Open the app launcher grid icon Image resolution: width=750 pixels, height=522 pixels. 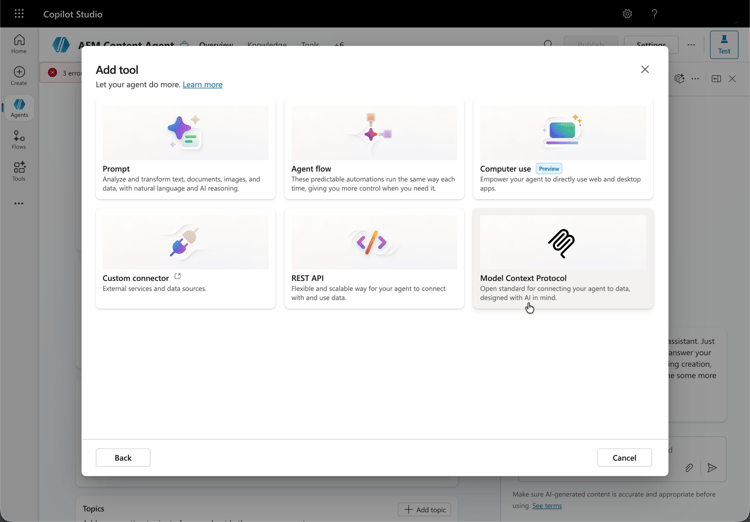pos(19,13)
